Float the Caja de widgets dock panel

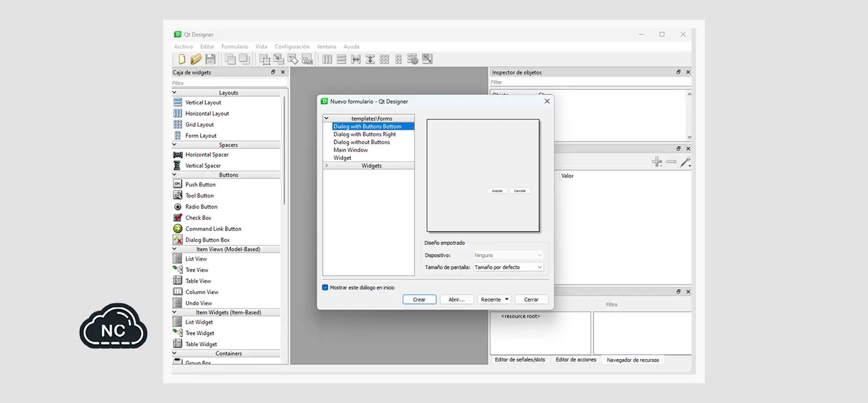pos(273,72)
